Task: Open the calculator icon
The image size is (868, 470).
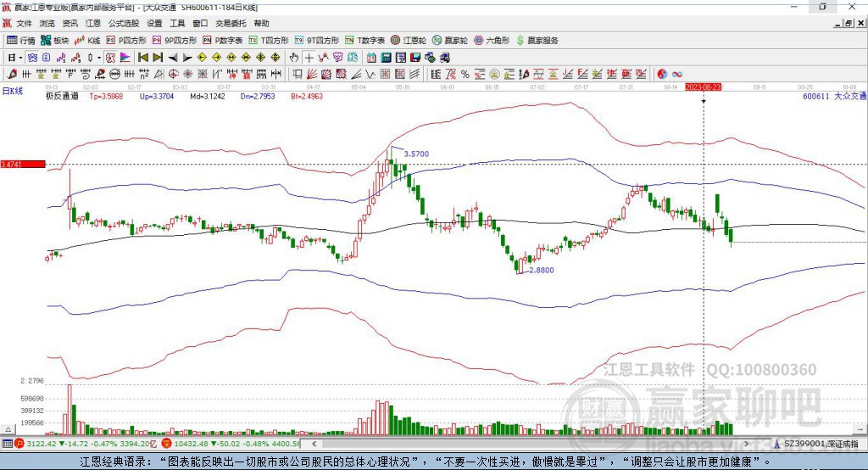Action: coord(387,58)
